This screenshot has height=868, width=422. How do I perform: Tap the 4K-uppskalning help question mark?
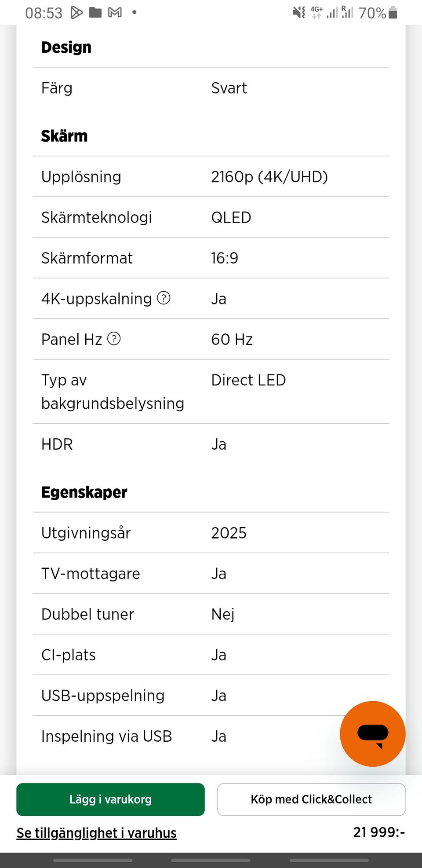click(x=164, y=298)
